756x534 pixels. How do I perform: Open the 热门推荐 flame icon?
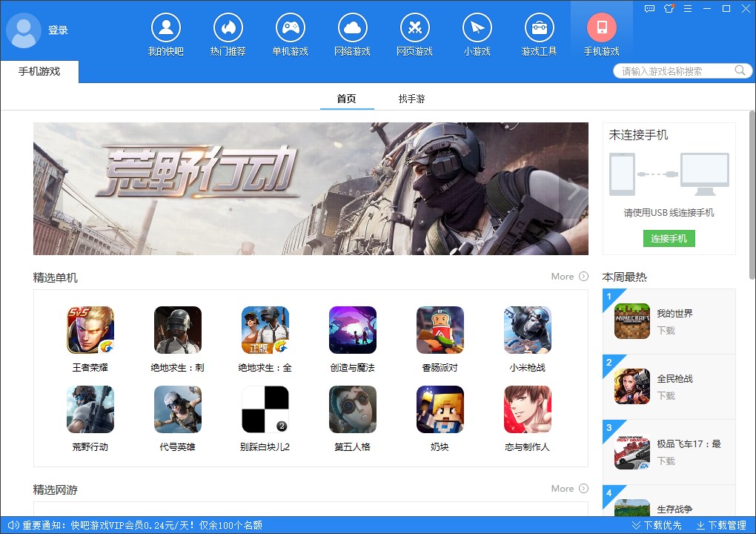pyautogui.click(x=228, y=28)
